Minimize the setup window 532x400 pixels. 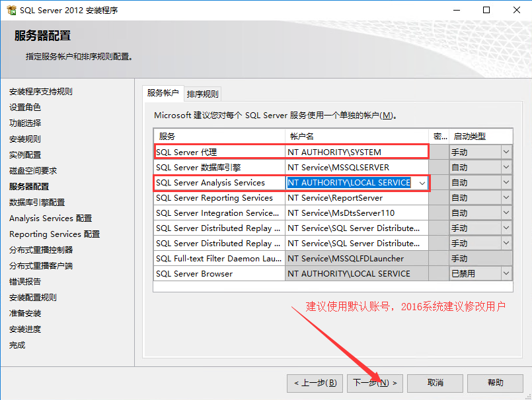coord(457,10)
